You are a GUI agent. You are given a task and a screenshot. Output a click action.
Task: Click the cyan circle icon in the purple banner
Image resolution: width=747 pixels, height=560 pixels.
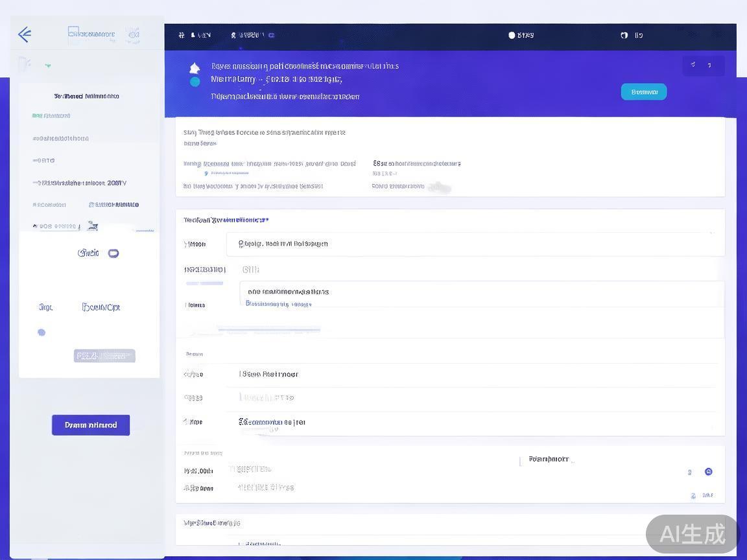click(x=195, y=82)
